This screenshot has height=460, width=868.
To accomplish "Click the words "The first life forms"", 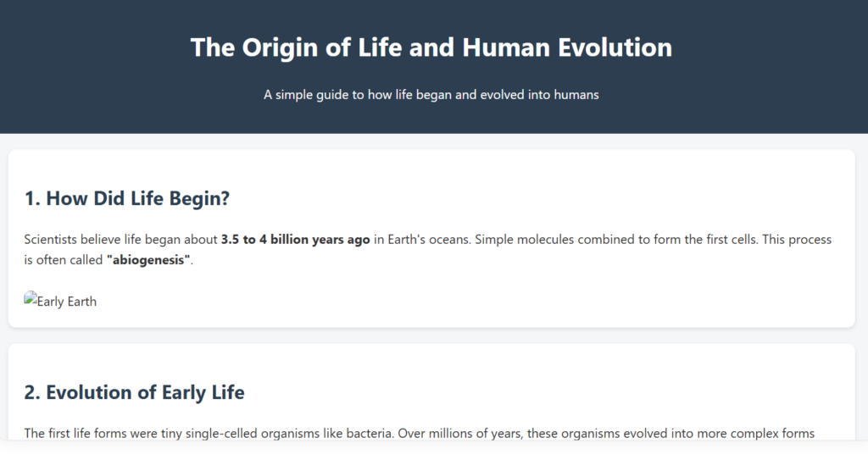I will click(81, 434).
